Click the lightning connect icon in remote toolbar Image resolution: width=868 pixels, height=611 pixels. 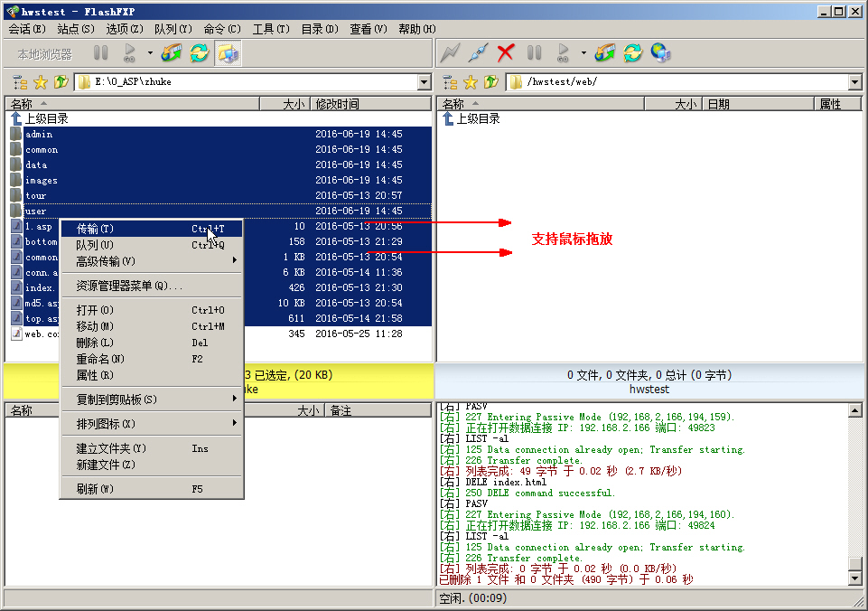click(450, 53)
